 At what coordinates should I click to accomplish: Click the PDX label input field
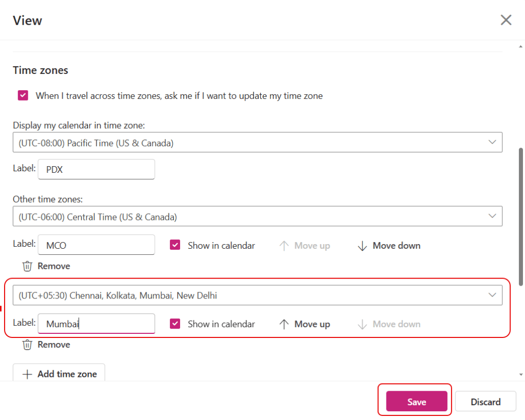point(96,169)
